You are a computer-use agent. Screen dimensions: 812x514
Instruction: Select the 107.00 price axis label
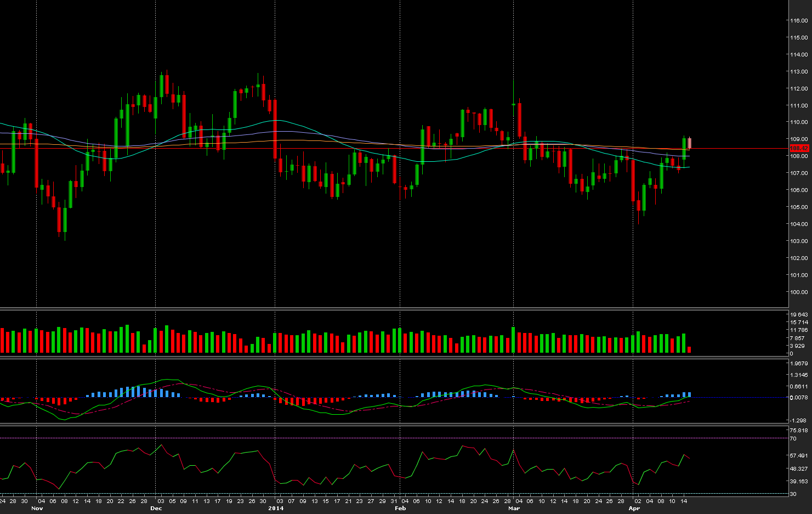799,173
